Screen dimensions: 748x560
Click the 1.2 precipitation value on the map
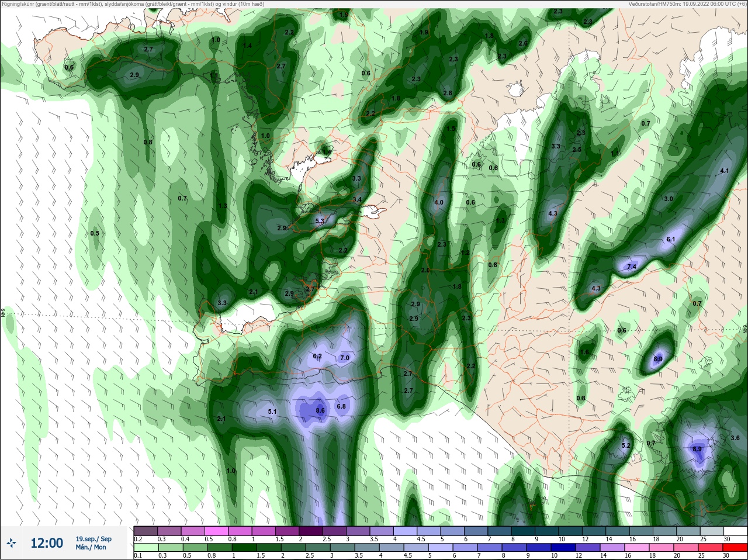[466, 253]
